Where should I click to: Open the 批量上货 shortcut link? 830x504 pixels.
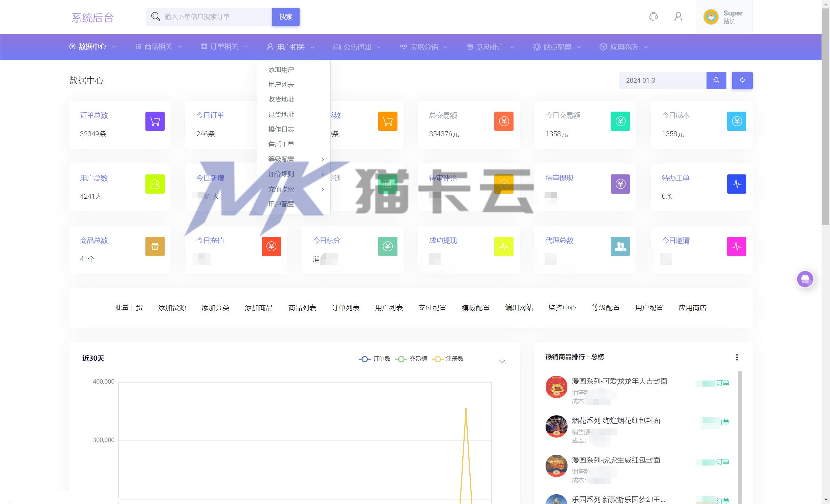tap(129, 308)
